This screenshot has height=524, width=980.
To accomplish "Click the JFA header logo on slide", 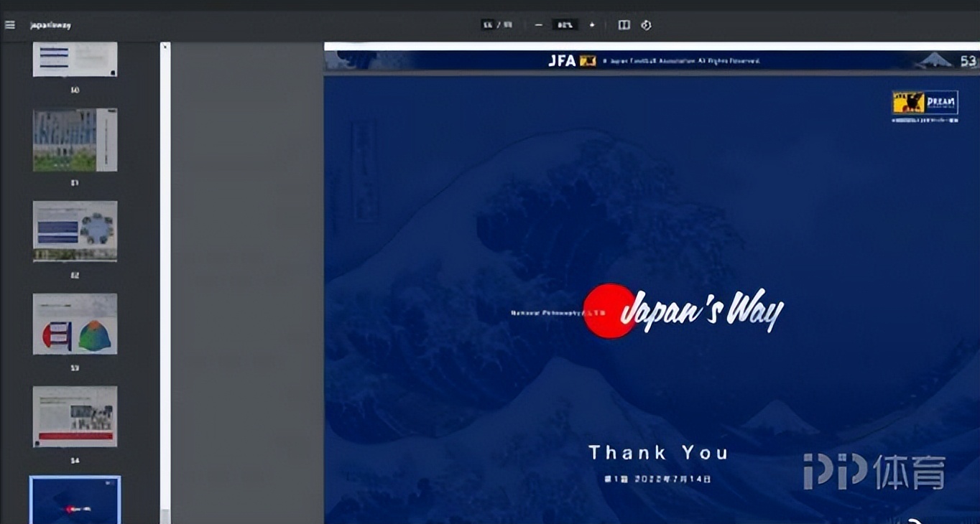I will click(572, 61).
